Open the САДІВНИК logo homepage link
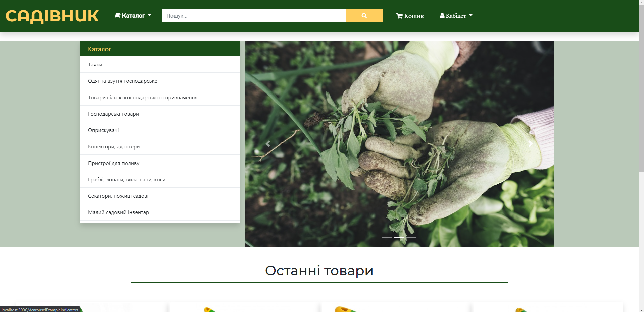644x312 pixels. pyautogui.click(x=52, y=15)
